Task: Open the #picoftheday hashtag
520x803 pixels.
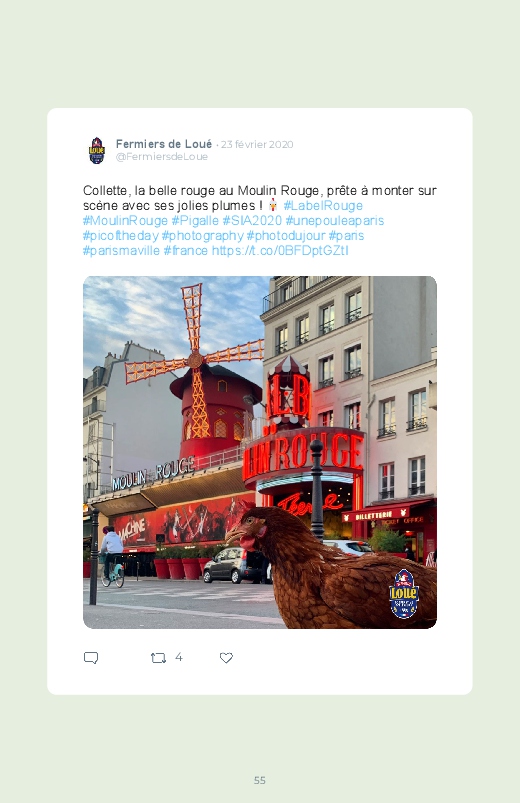Action: 120,236
